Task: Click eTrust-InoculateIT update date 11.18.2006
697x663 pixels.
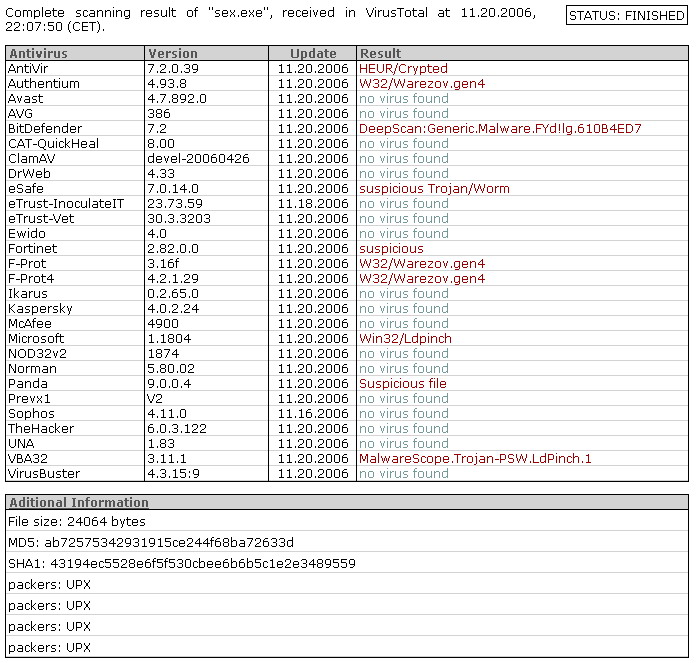Action: [x=313, y=204]
